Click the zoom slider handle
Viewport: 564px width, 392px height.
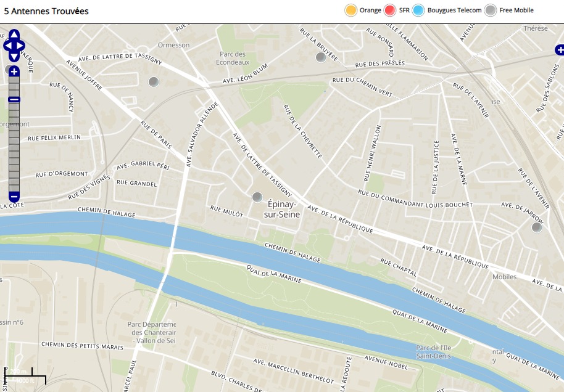[14, 99]
